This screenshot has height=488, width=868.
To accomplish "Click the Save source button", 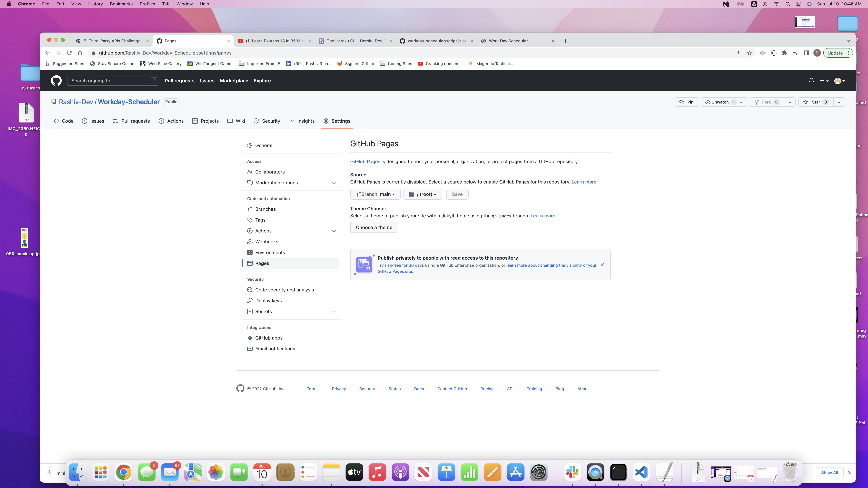I will 457,194.
